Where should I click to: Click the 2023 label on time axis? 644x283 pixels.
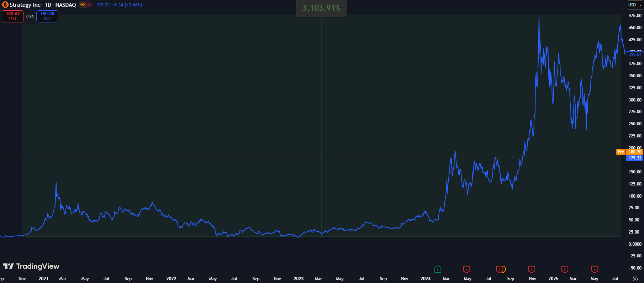coord(299,279)
